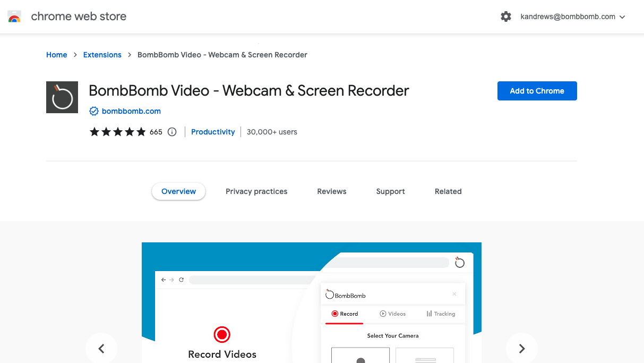Expand the kandrews@bombbomb.com account dropdown
Screen dimensions: 644x363
[573, 16]
